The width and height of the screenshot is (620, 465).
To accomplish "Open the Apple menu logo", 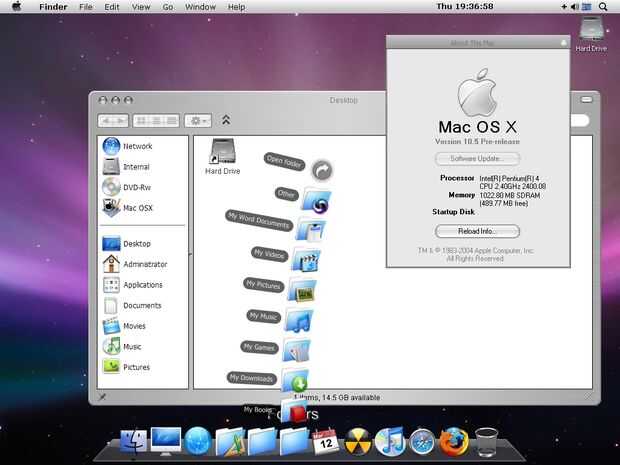I will pyautogui.click(x=16, y=6).
